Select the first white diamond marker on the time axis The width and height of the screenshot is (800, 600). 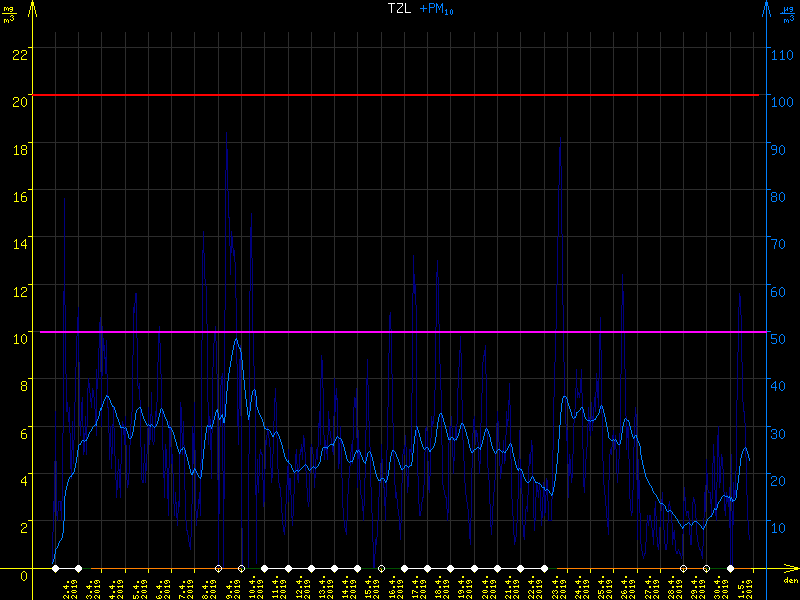[56, 568]
